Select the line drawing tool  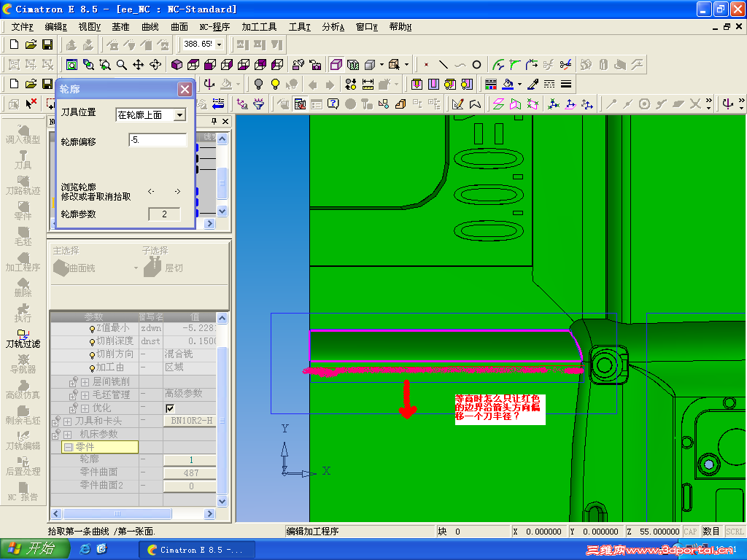point(443,64)
